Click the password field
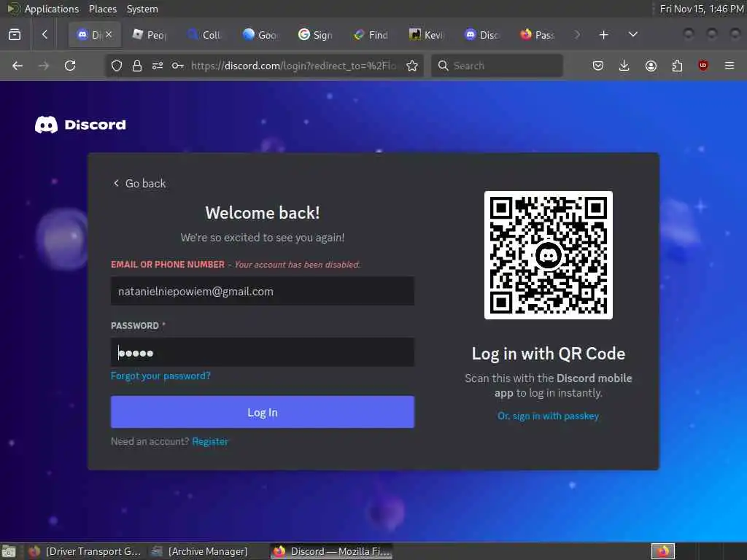Viewport: 747px width, 560px height. [x=263, y=352]
